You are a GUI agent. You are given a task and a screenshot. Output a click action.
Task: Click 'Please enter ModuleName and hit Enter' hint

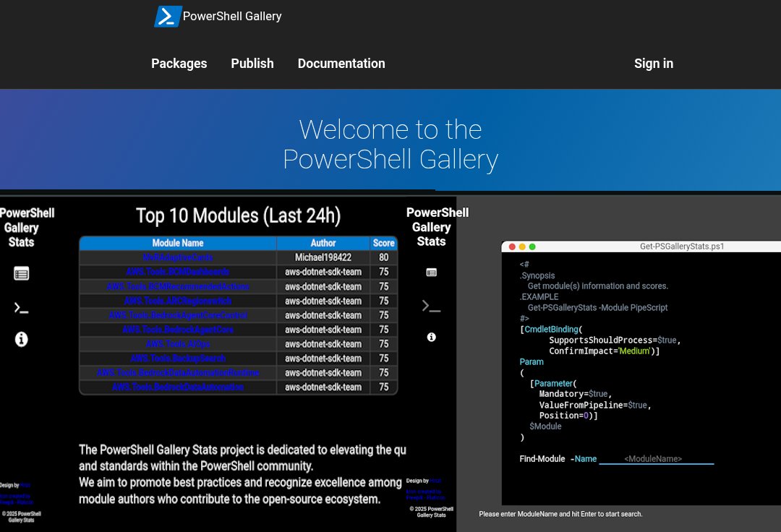[560, 514]
